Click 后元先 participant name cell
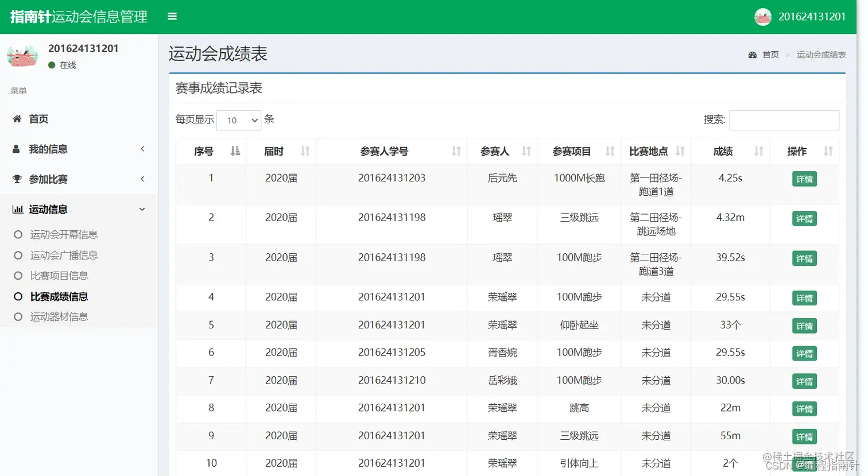This screenshot has width=868, height=476. 502,178
